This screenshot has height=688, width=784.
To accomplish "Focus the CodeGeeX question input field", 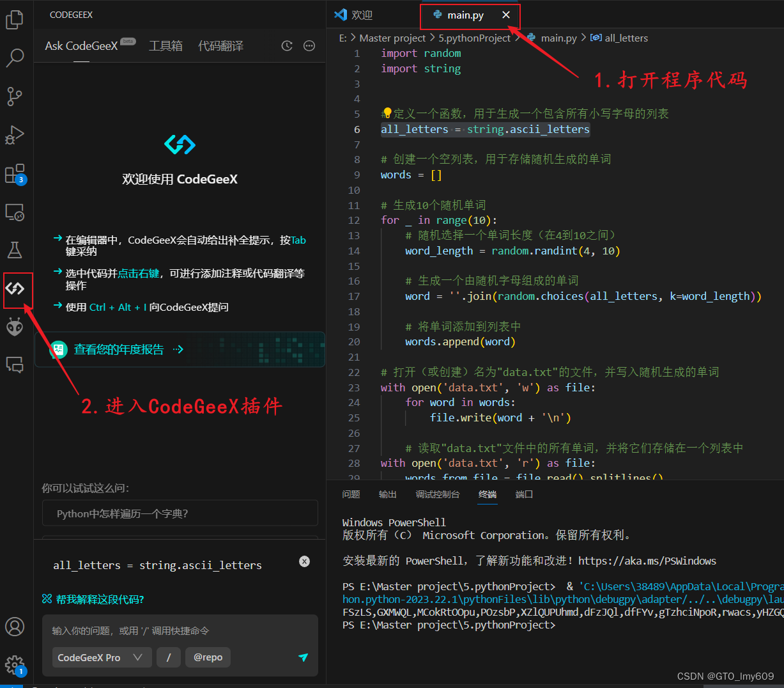I will click(180, 630).
